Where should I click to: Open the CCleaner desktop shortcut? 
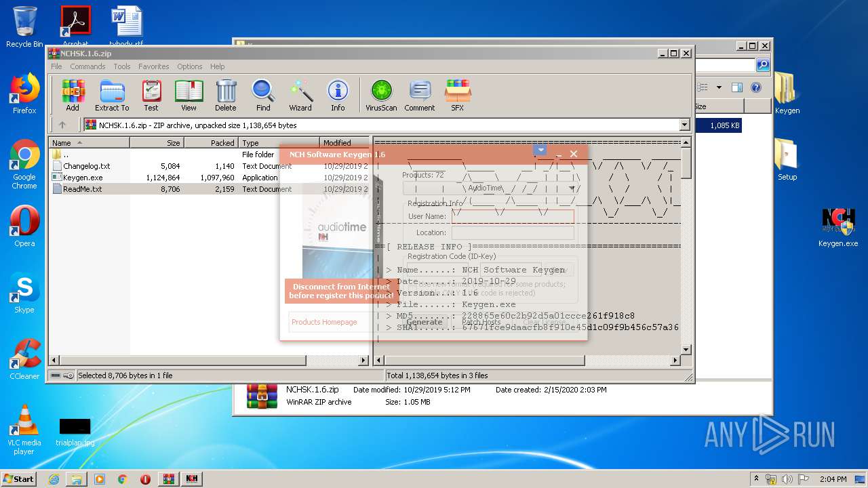tap(24, 359)
